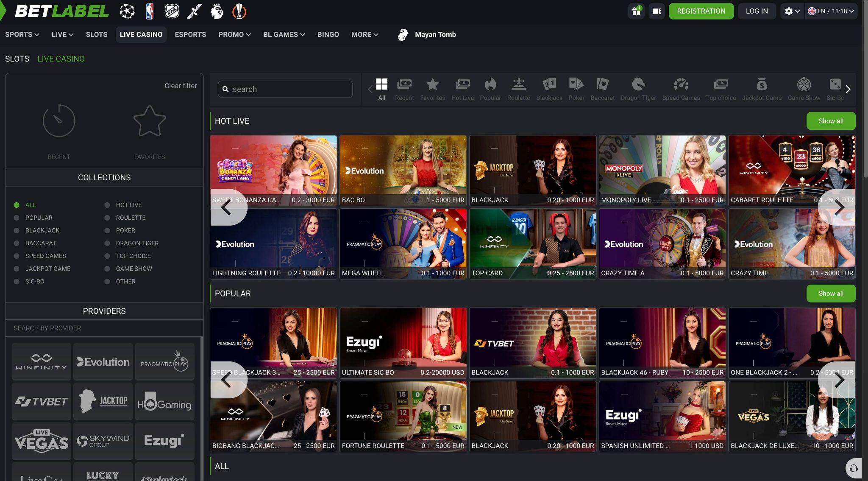Switch to green LIVE CASINO sub-tab
Image resolution: width=868 pixels, height=481 pixels.
[x=61, y=59]
